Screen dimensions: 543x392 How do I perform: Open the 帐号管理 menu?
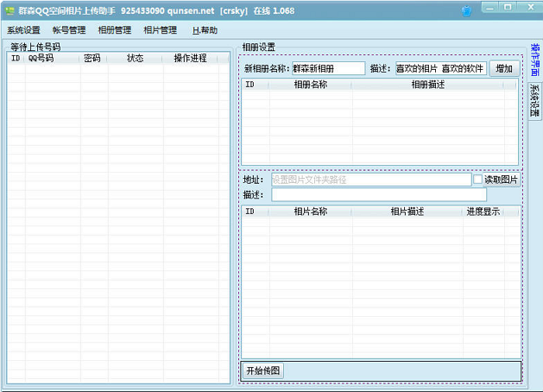click(69, 30)
